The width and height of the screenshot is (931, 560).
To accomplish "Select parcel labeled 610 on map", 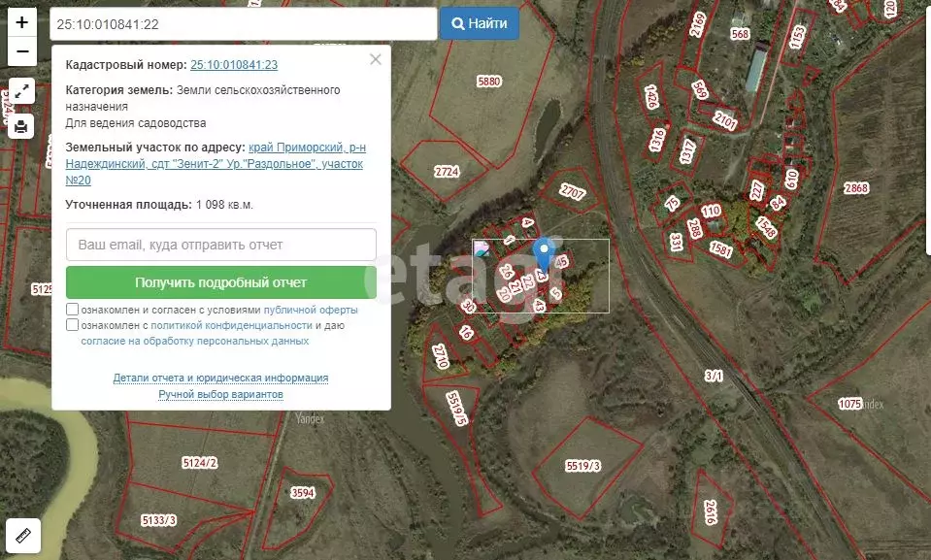I will pyautogui.click(x=791, y=179).
